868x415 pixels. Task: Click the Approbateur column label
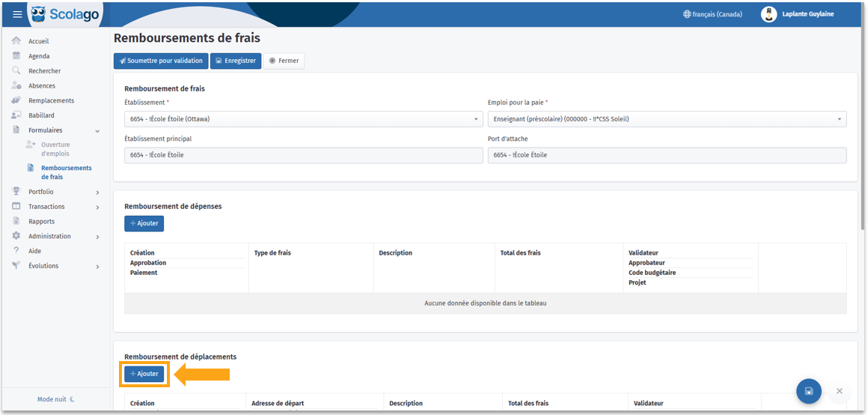tap(647, 263)
